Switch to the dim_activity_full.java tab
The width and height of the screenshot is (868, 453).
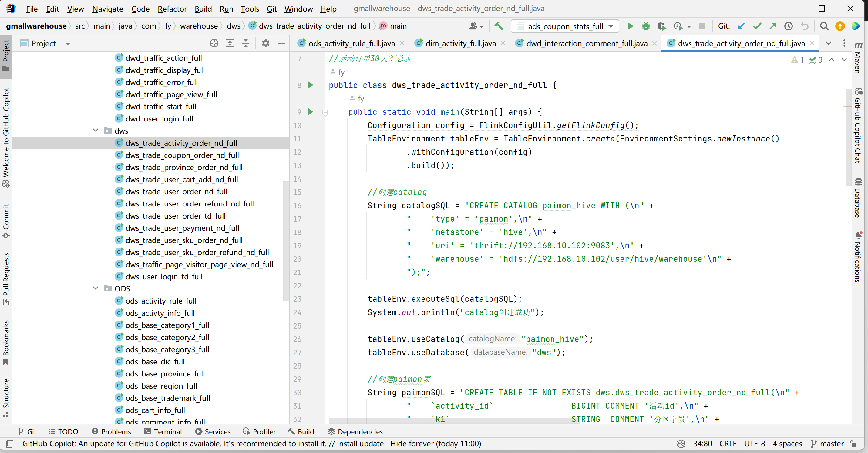pyautogui.click(x=460, y=43)
